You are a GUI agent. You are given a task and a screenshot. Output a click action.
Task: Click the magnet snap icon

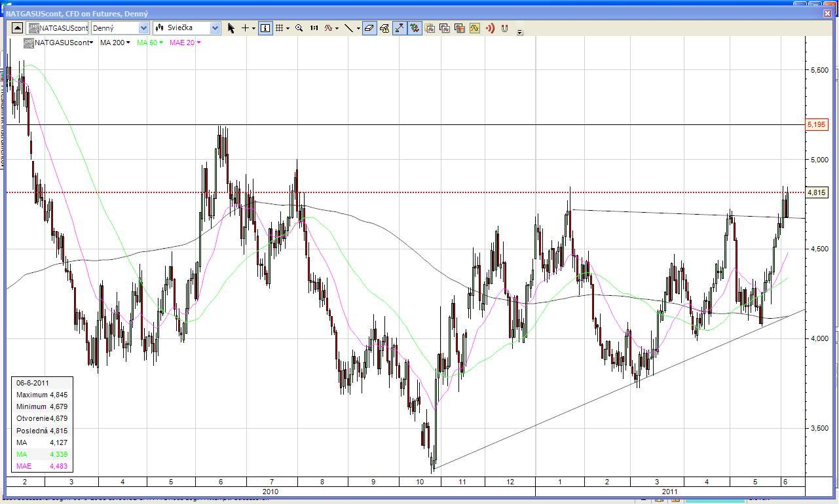[x=504, y=28]
